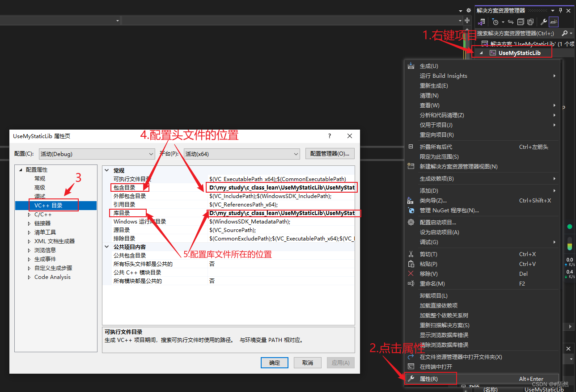Click sync with active document arrows icon
The width and height of the screenshot is (576, 392).
511,22
